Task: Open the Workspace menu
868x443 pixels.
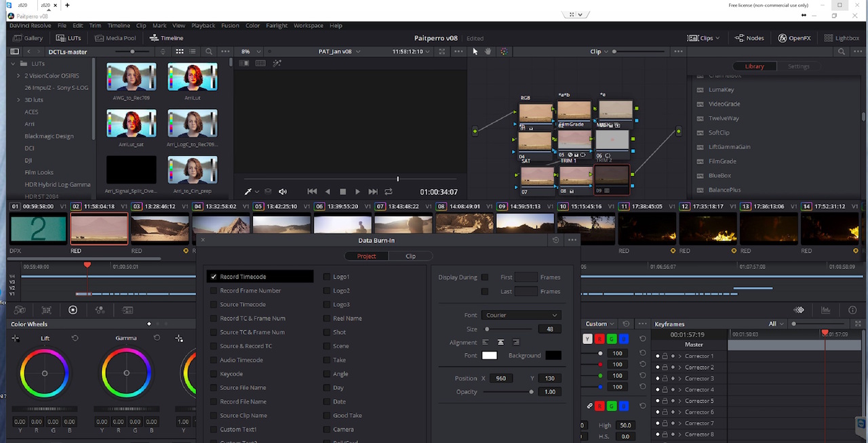Action: click(309, 25)
